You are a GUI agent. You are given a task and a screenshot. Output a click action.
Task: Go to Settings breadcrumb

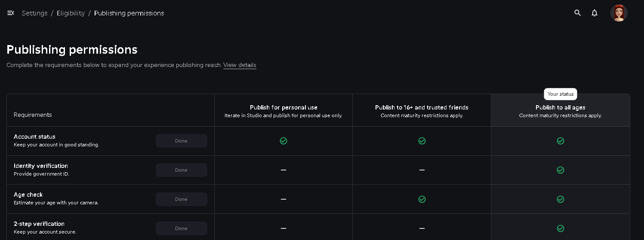(x=34, y=13)
